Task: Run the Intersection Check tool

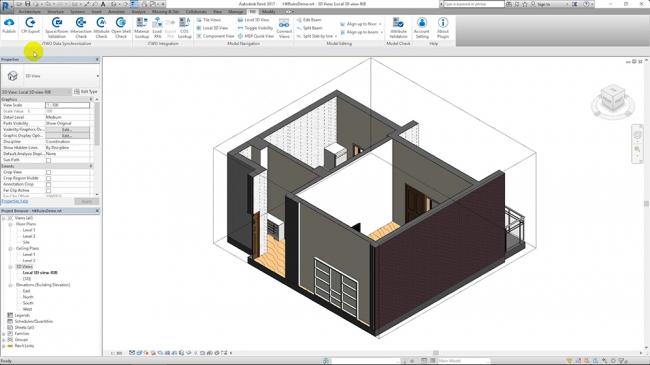Action: 81,28
